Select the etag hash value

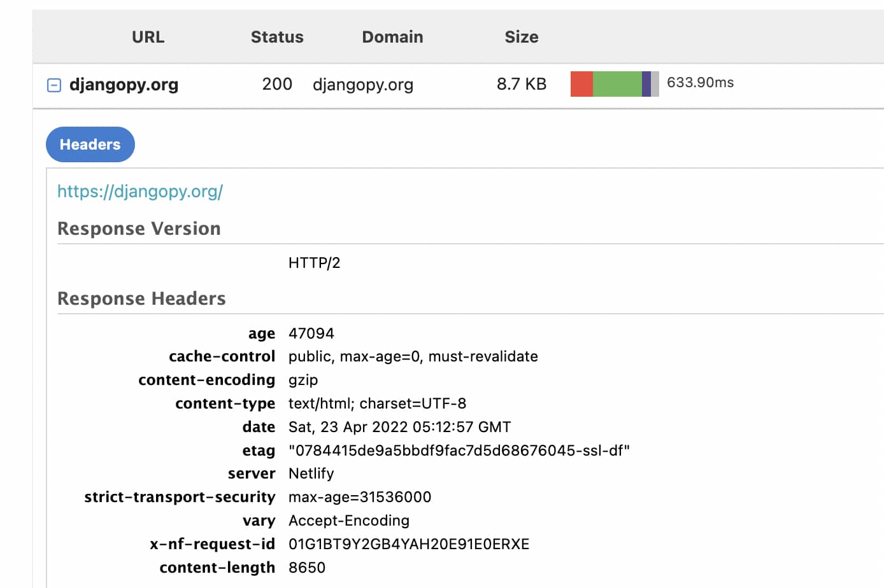(x=459, y=451)
